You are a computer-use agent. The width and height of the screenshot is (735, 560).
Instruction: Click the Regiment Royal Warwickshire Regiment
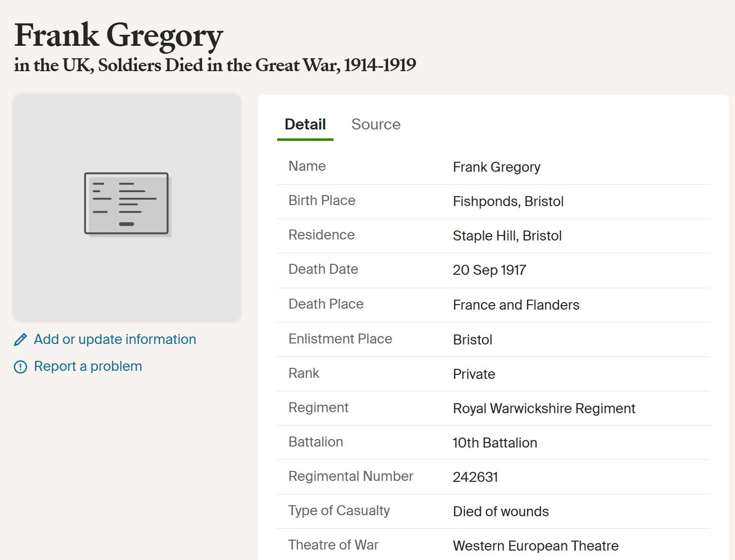point(544,408)
